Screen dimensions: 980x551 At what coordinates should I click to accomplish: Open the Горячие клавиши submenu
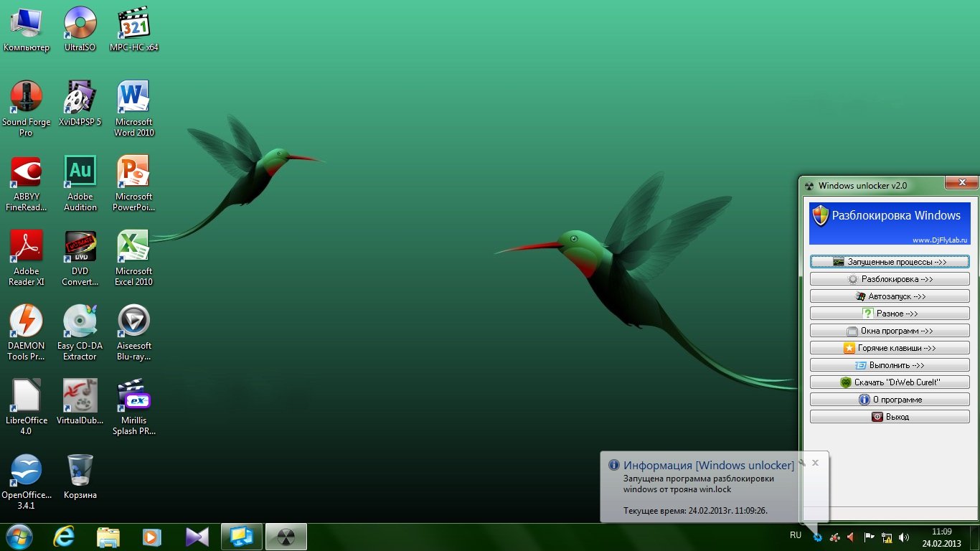(x=890, y=348)
